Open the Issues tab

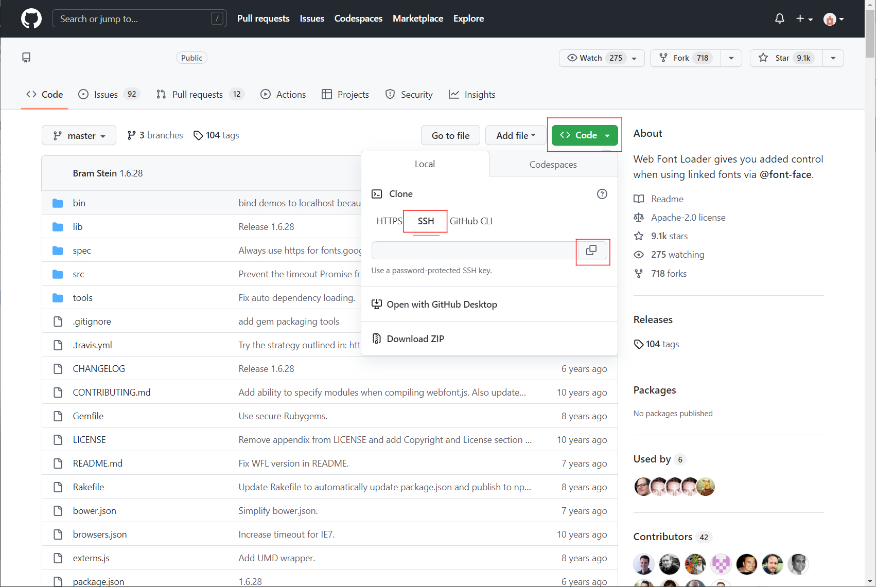point(109,95)
